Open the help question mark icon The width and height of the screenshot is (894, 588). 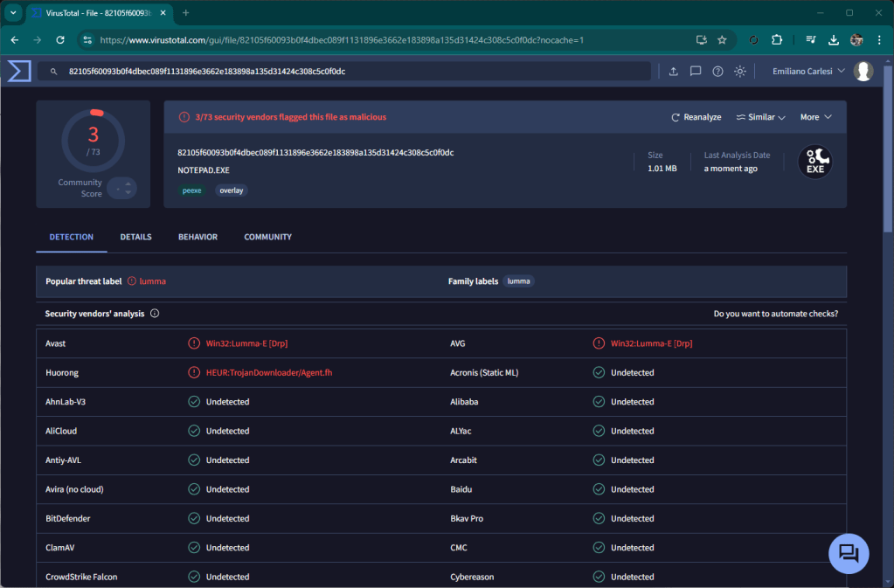pos(717,71)
